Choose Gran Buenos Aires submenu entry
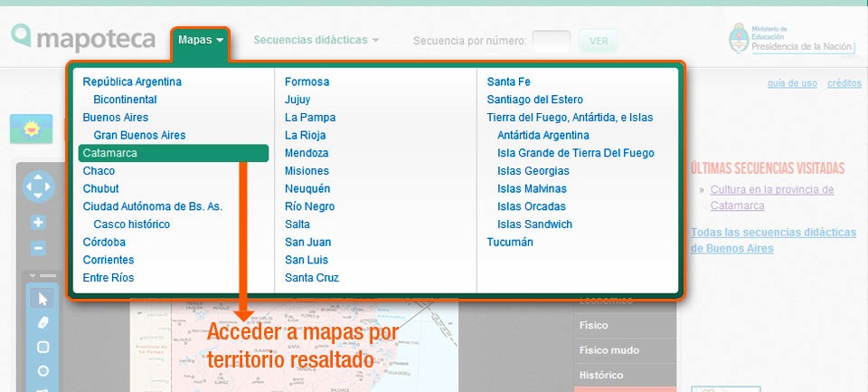The width and height of the screenshot is (868, 392). pyautogui.click(x=139, y=135)
